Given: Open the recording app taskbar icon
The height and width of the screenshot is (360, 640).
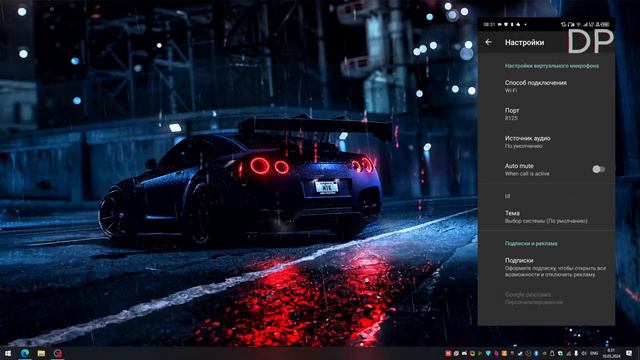Looking at the screenshot, I should pos(58,353).
